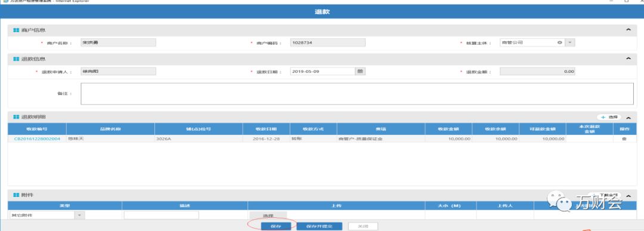Click the 退款金额 field showing 0.00
The width and height of the screenshot is (644, 231).
click(x=537, y=71)
